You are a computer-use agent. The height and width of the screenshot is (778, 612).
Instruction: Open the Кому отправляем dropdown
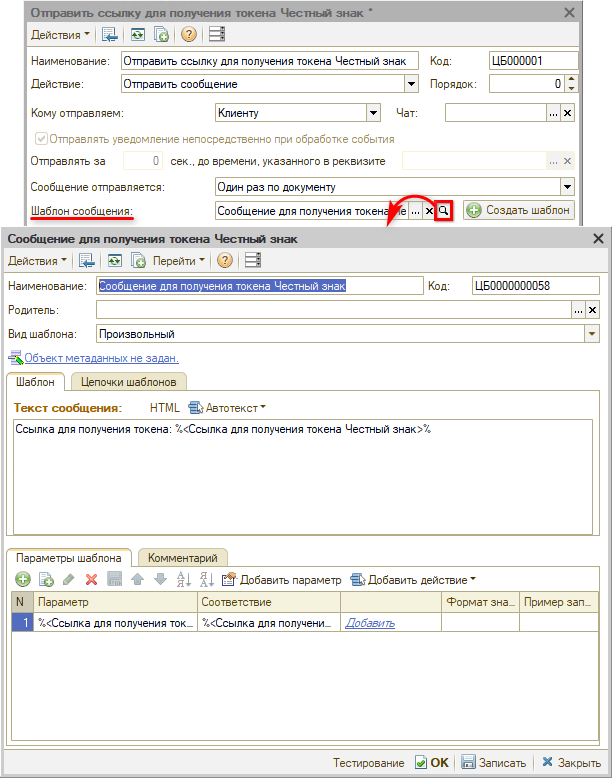[x=373, y=113]
